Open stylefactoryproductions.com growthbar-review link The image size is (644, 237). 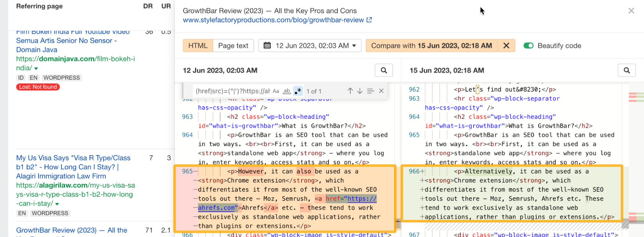(273, 20)
